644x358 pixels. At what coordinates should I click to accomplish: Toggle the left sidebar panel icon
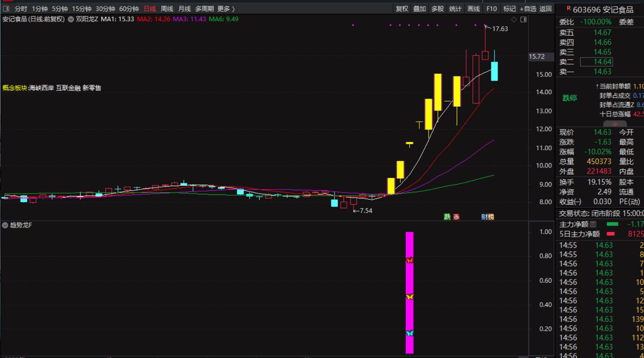point(6,9)
